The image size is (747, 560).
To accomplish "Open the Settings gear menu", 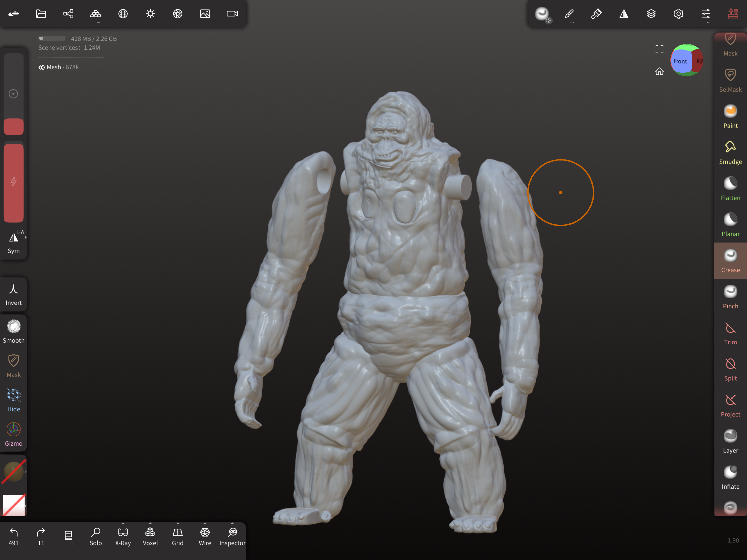I will (x=678, y=14).
